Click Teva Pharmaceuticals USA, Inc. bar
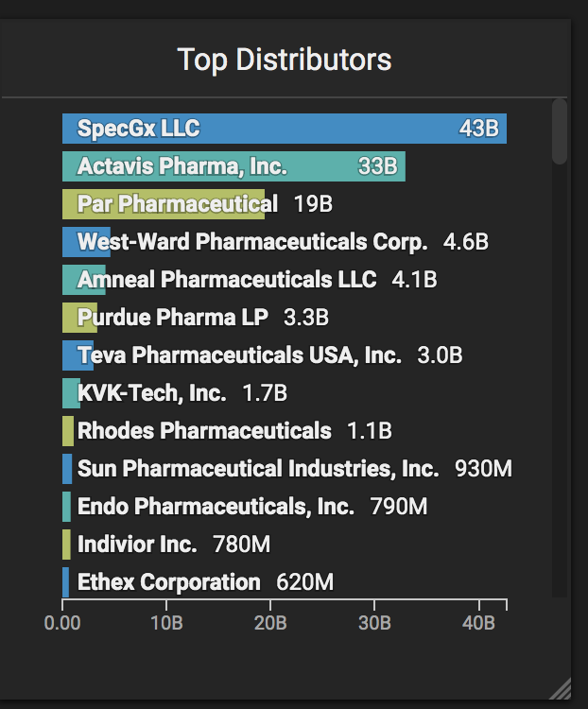588x709 pixels. click(x=78, y=355)
